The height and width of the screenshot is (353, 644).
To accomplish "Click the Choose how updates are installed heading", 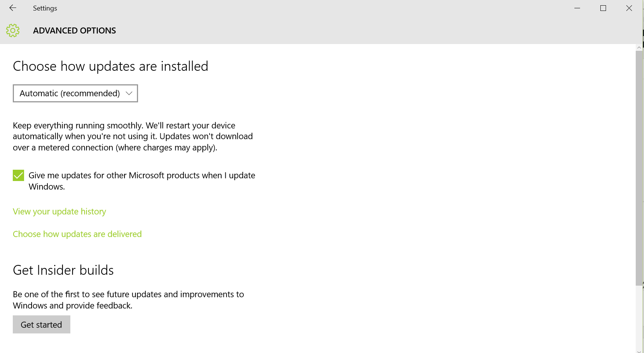I will pos(111,66).
